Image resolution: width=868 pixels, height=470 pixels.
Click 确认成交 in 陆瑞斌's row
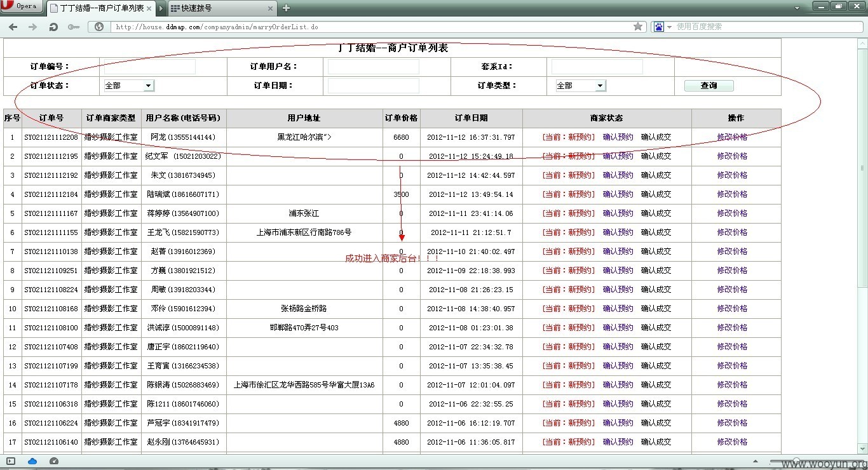[x=656, y=194]
